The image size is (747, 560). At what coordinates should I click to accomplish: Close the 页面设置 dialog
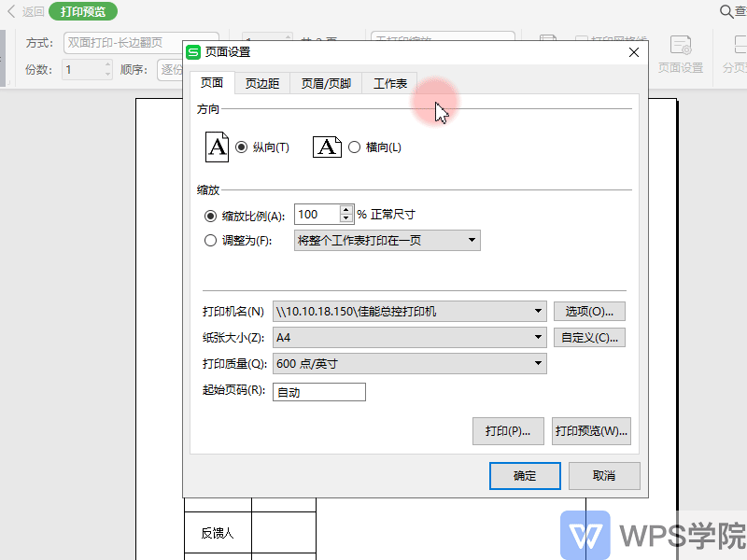tap(634, 52)
